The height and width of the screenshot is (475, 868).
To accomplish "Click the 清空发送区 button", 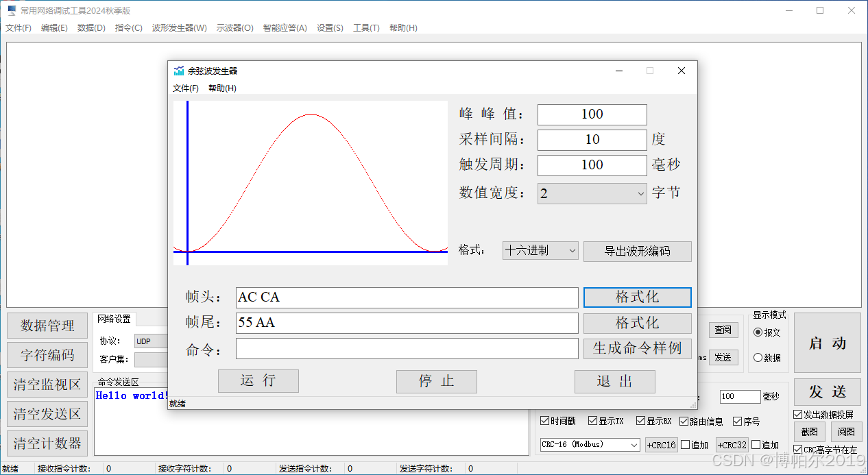I will (47, 414).
